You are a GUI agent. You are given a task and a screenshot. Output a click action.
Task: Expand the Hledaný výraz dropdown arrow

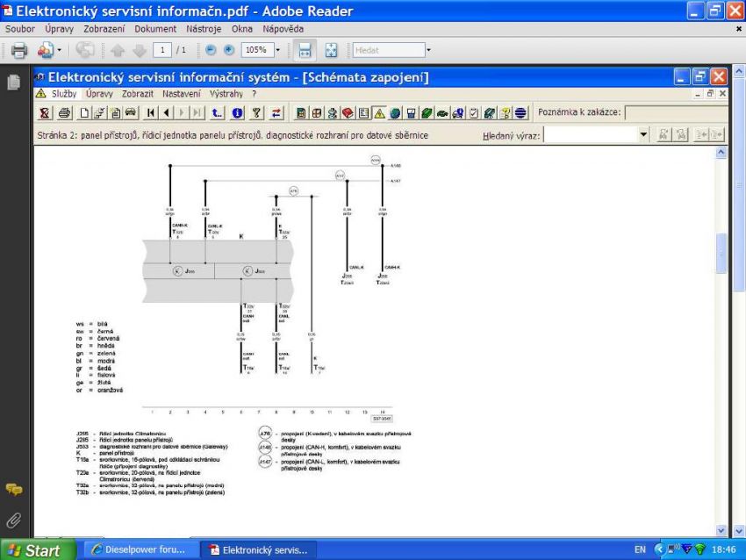tap(643, 135)
